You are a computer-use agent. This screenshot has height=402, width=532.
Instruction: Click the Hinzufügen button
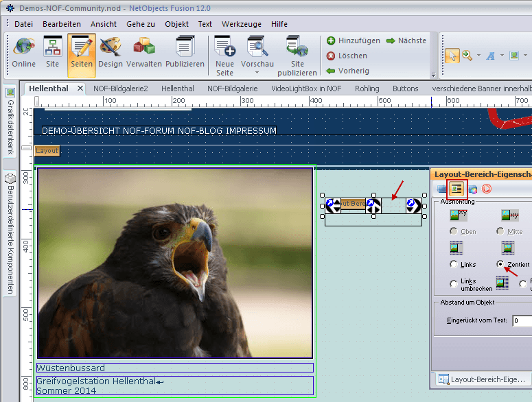353,40
